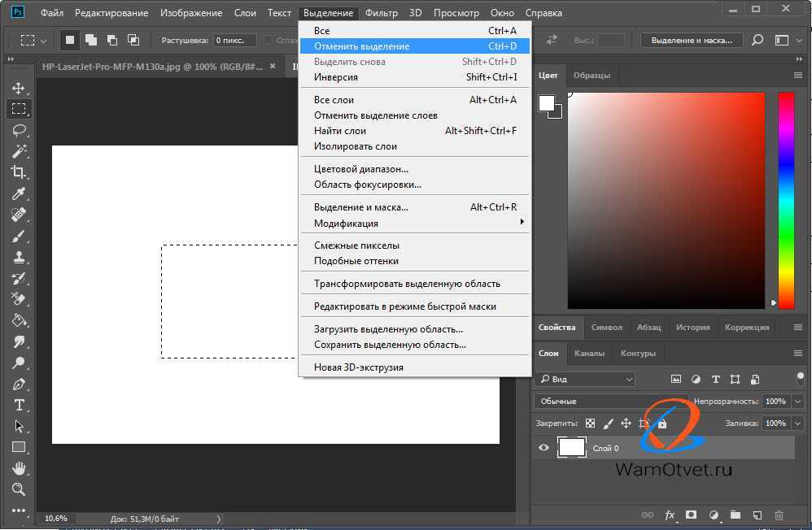Choose New selection mode in options bar
Image resolution: width=812 pixels, height=530 pixels.
(70, 40)
